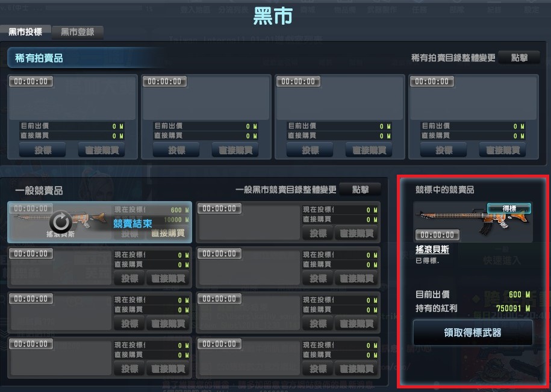Click 投標 in the first rare auction slot
Viewport: 551px width, 392px height.
43,151
